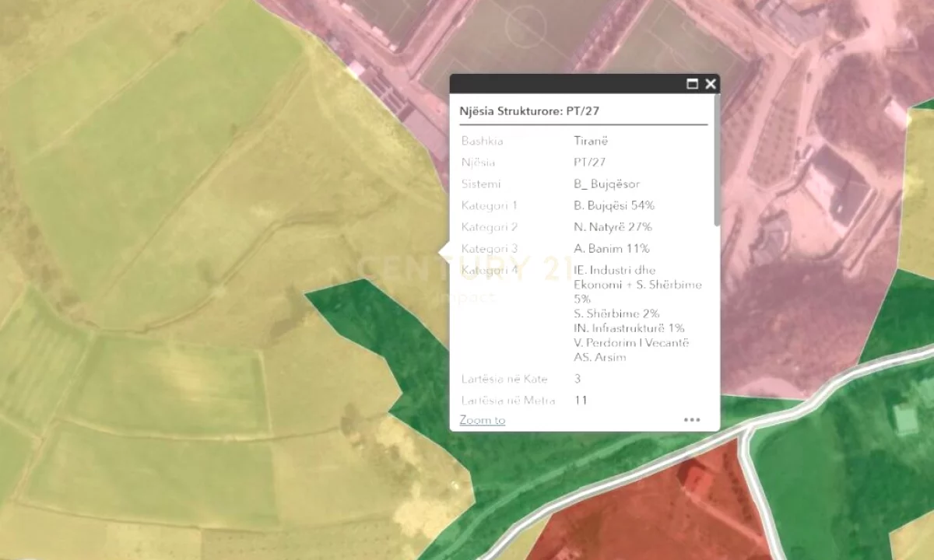934x560 pixels.
Task: Close the Njësia Strukturore popup
Action: point(710,84)
